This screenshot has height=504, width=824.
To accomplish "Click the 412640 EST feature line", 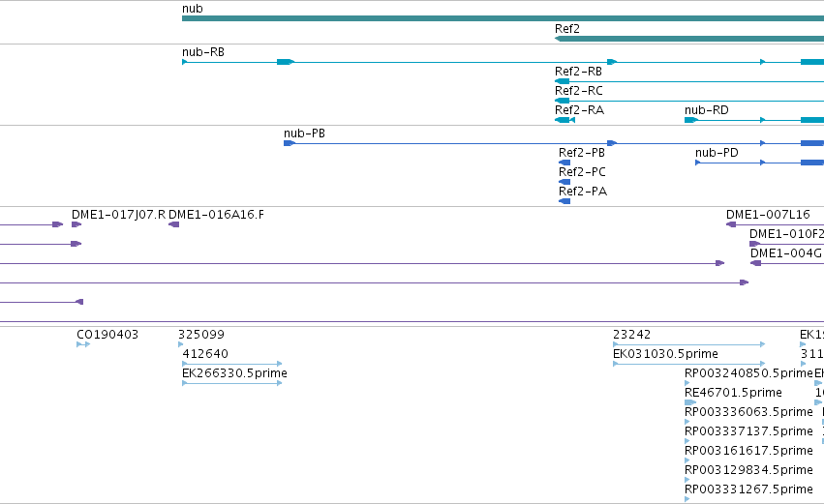I will click(x=231, y=364).
